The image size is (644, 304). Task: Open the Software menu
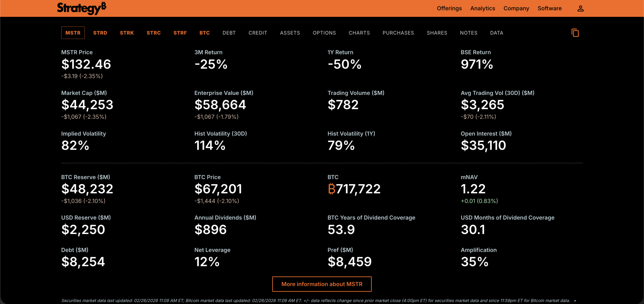pyautogui.click(x=549, y=9)
